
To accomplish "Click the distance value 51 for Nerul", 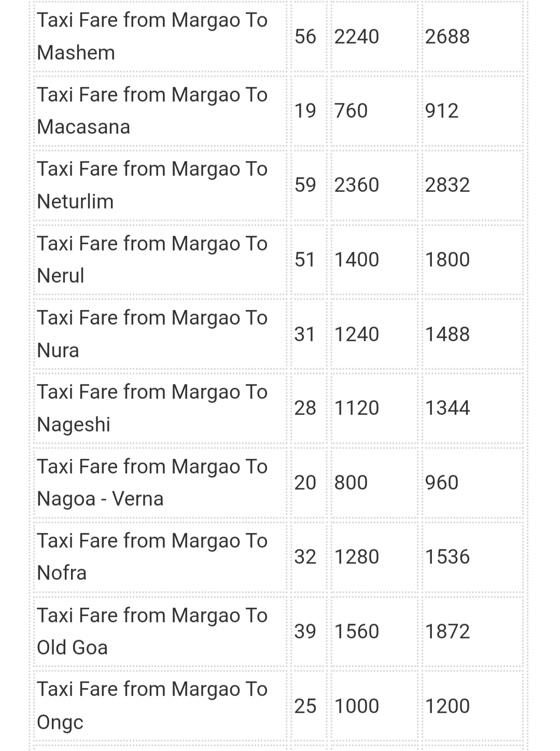I will 305,259.
